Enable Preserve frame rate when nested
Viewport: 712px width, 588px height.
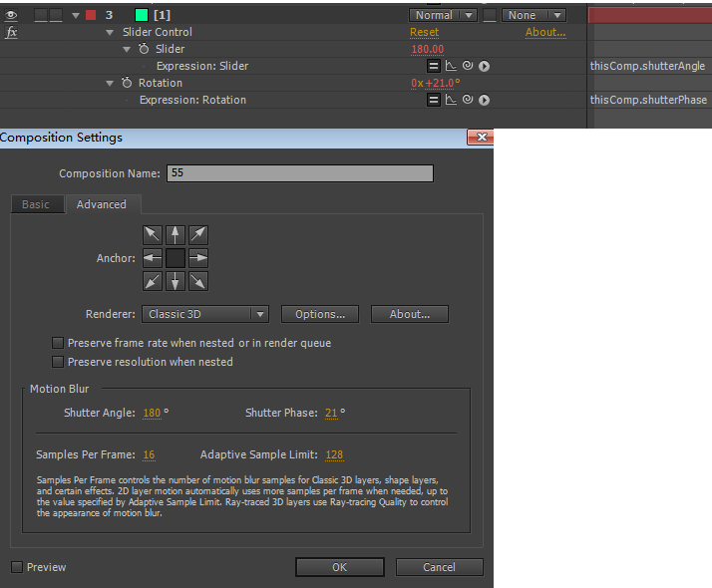tap(58, 343)
